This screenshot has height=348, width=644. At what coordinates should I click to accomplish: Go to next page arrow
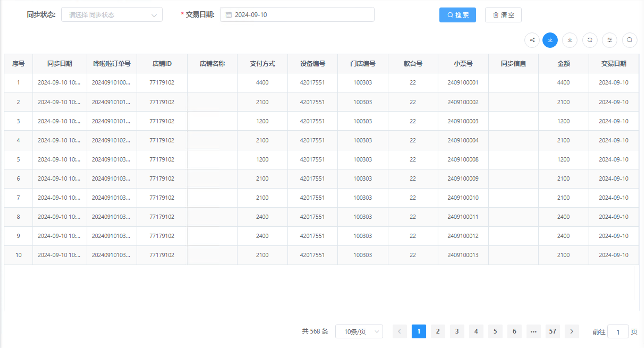[x=572, y=331]
